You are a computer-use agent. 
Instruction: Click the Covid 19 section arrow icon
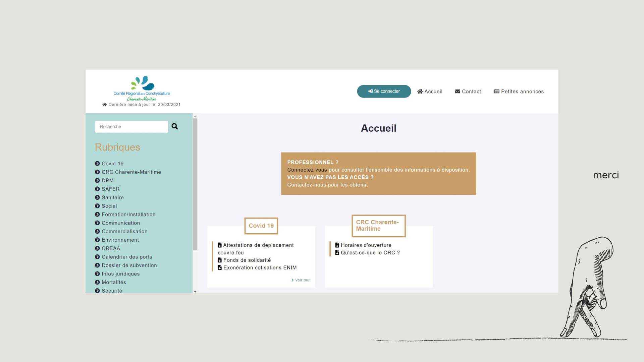(x=97, y=163)
